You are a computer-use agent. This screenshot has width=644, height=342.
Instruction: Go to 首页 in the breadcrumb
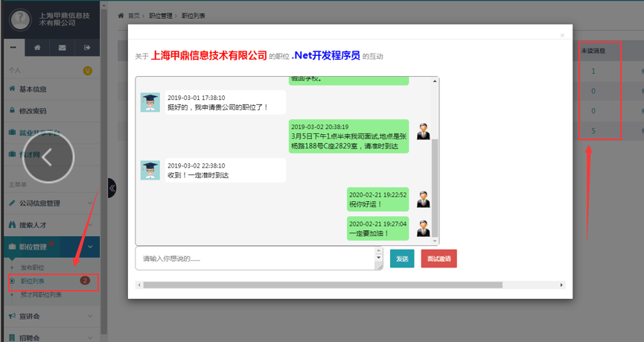(x=134, y=16)
